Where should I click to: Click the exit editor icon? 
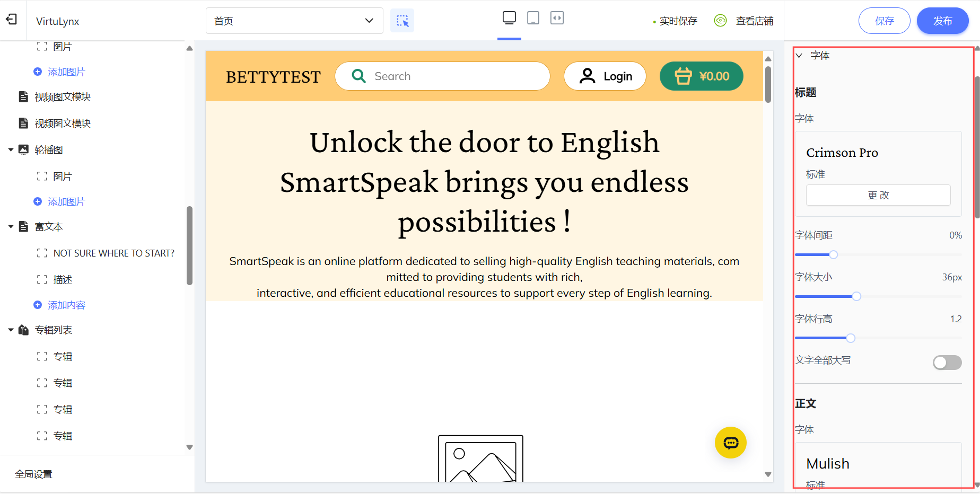(x=12, y=20)
